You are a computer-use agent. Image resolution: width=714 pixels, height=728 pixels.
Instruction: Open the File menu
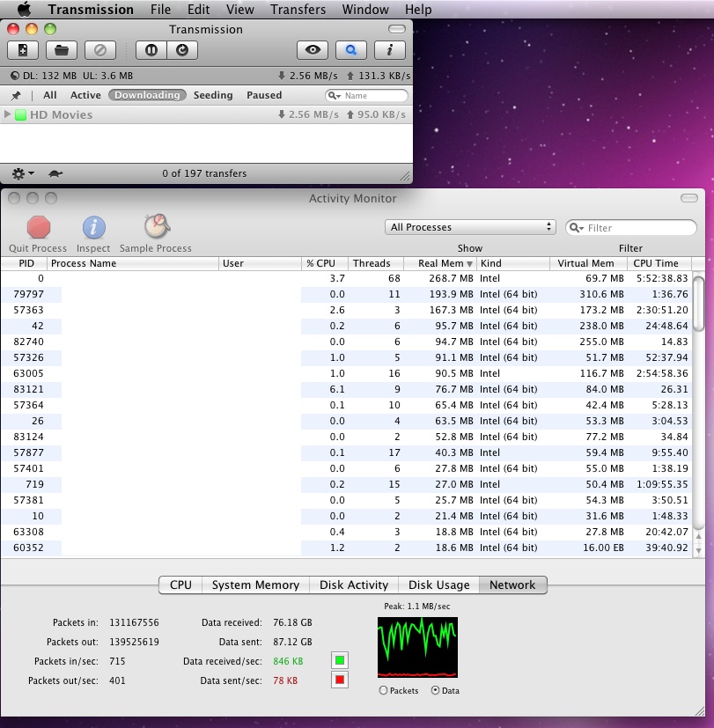point(160,10)
